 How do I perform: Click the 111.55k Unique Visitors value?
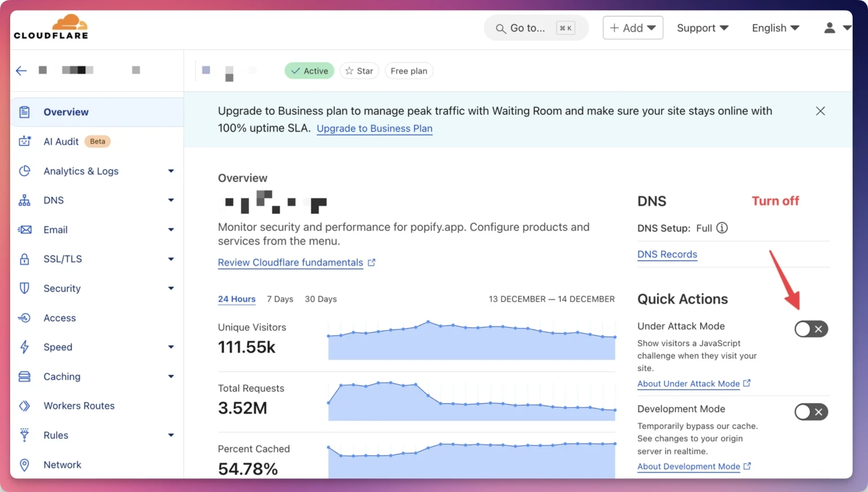[247, 347]
